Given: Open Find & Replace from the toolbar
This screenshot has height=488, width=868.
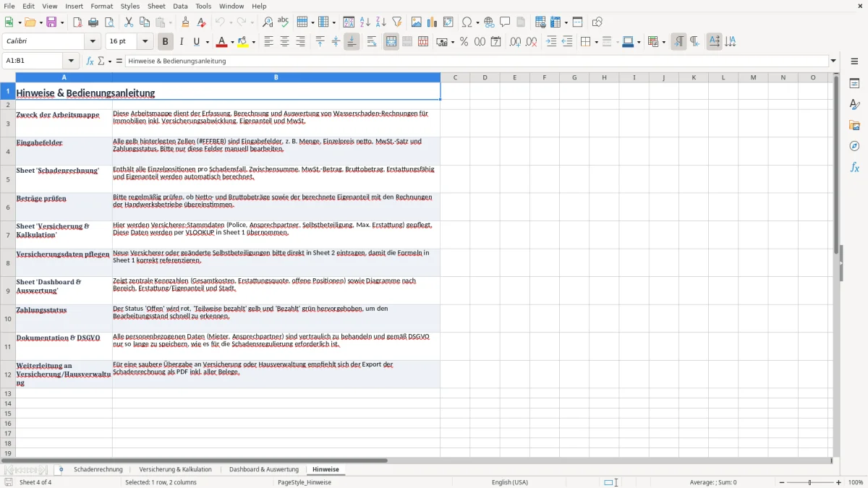Looking at the screenshot, I should coord(268,22).
